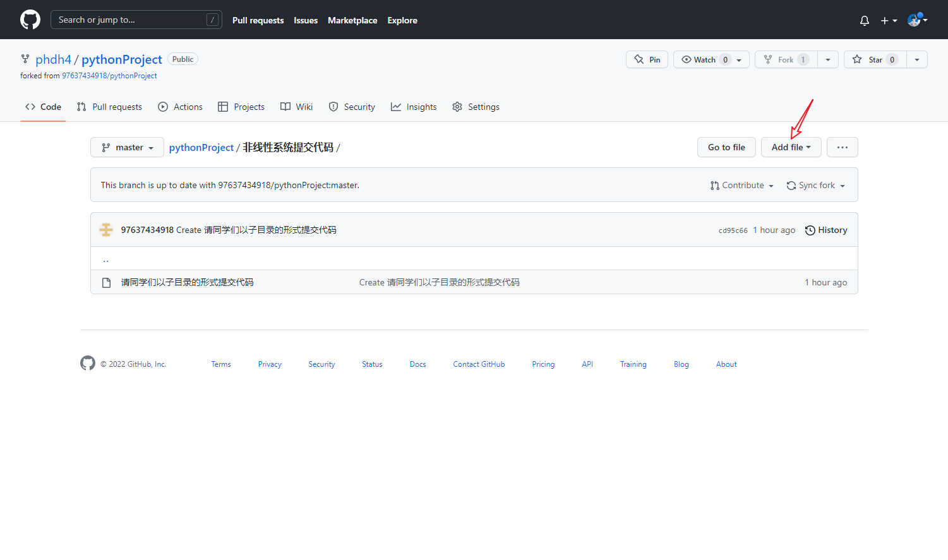The image size is (948, 560).
Task: Open the master branch selector
Action: pos(127,147)
